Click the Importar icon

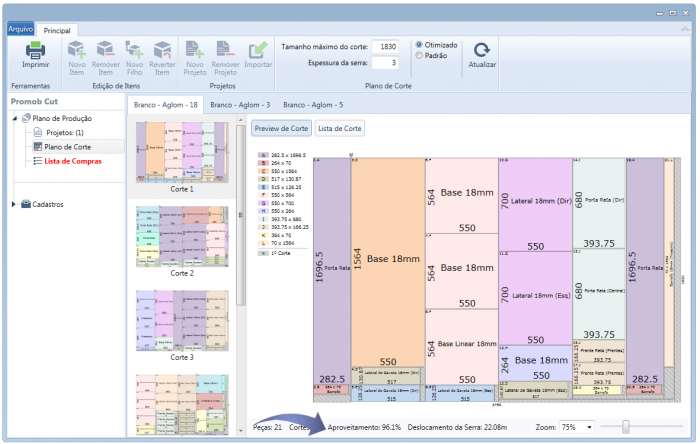pos(258,50)
